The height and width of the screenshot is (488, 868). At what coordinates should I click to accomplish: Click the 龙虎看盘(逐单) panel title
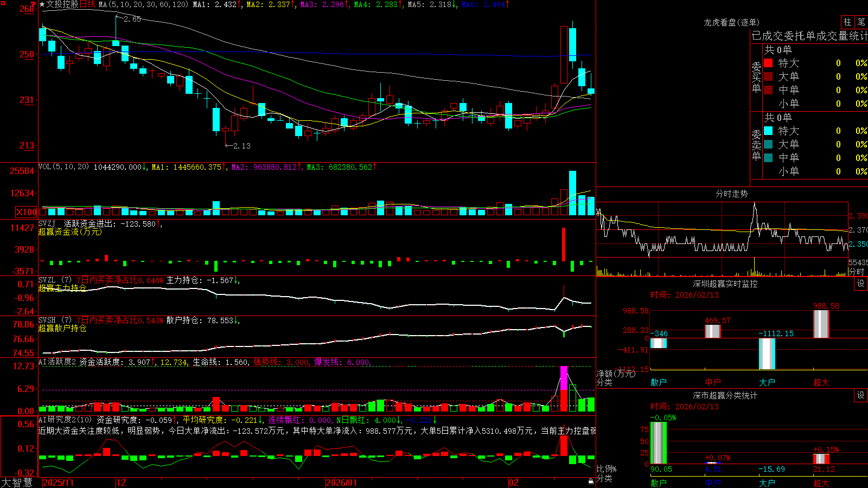731,22
